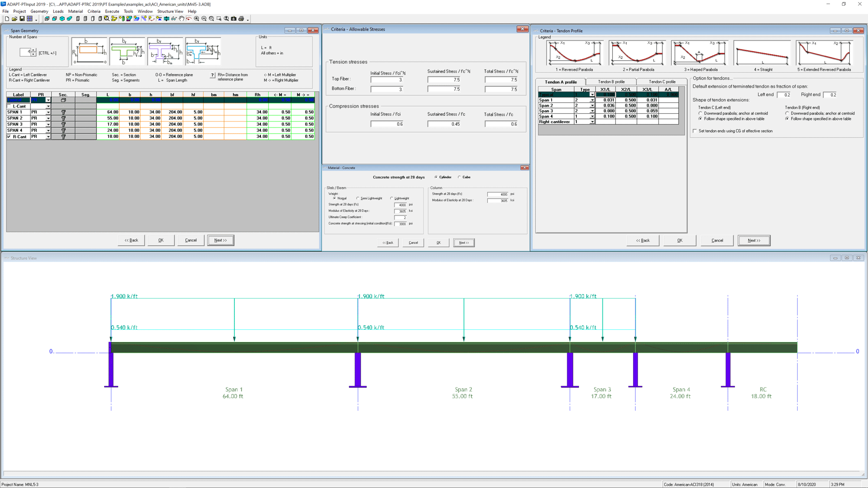Click the Top Fiber Initial Stress field

[387, 80]
